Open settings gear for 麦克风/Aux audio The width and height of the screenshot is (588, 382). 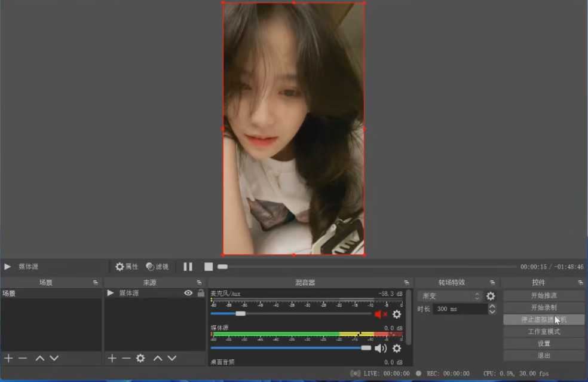coord(396,314)
